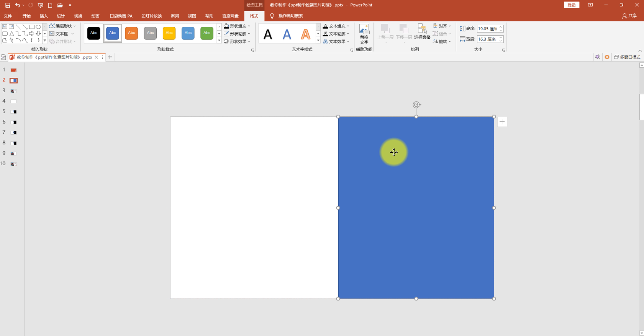This screenshot has width=644, height=336.
Task: Click the height (高度) input field
Action: [x=488, y=29]
